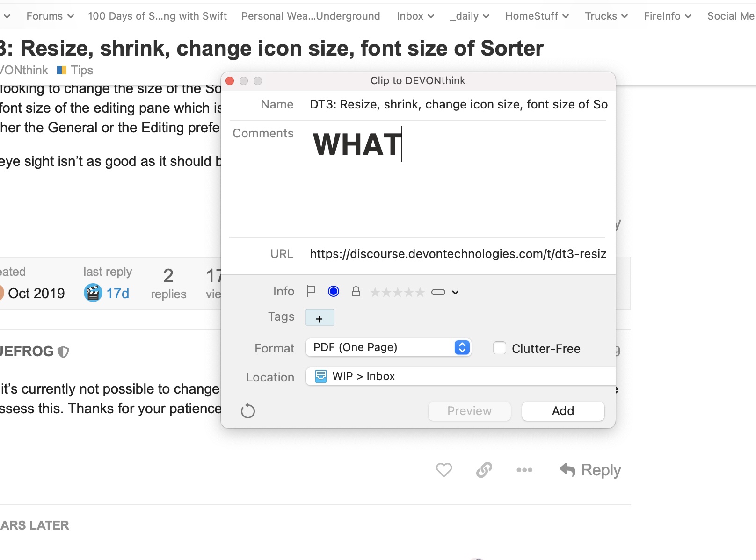The image size is (756, 560).
Task: Close the Clip to DEVONthink window
Action: 230,81
